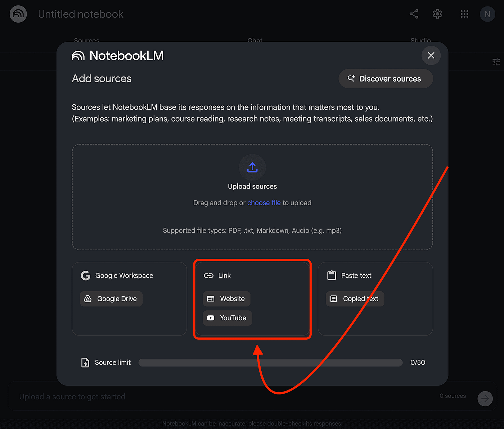Click the source limit document icon
This screenshot has height=429, width=504.
(85, 362)
